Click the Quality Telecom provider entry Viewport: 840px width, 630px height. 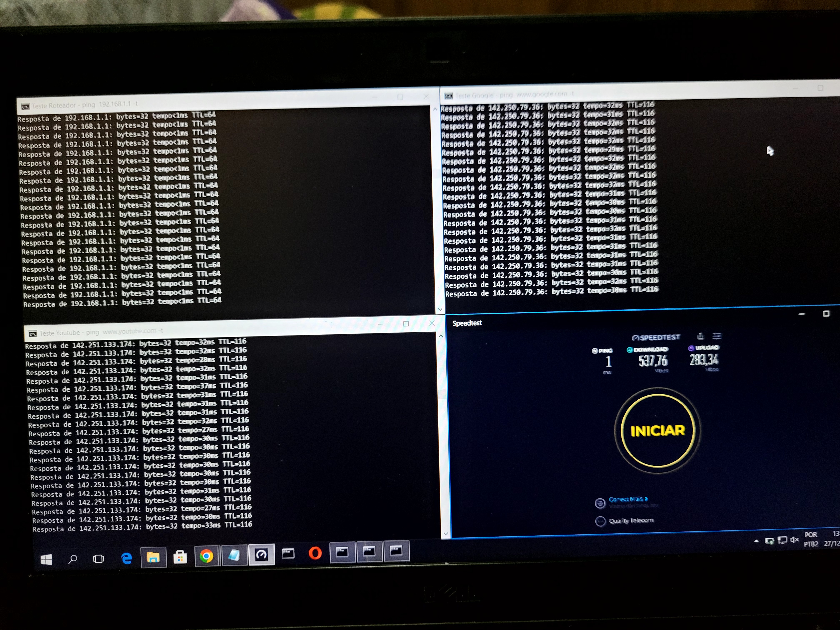pyautogui.click(x=631, y=521)
